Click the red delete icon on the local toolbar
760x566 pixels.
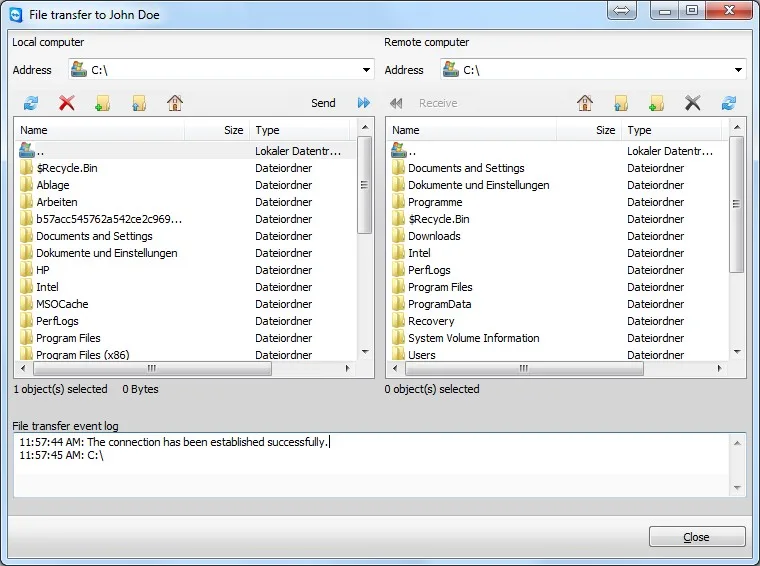click(67, 103)
